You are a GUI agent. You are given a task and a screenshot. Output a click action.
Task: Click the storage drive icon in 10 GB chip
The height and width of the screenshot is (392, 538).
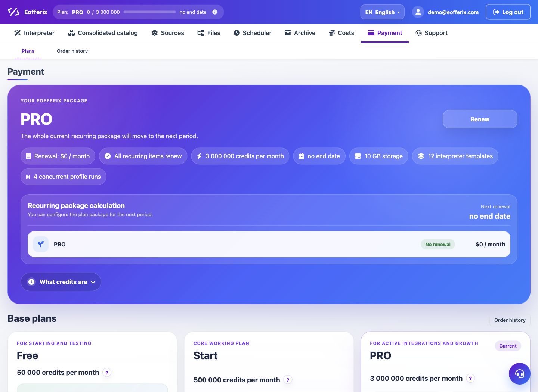point(358,156)
